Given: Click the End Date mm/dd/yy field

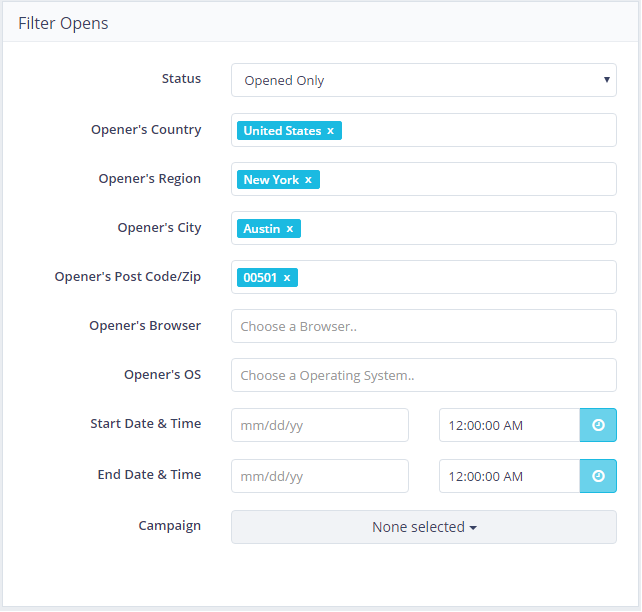Looking at the screenshot, I should pyautogui.click(x=320, y=476).
